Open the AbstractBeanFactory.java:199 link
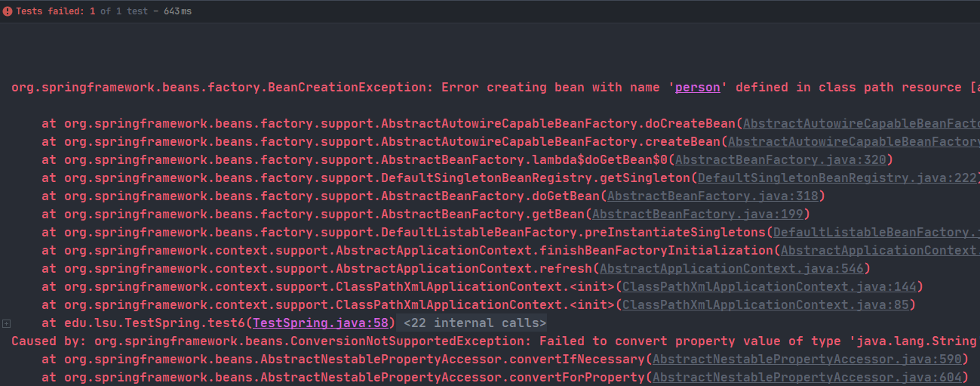This screenshot has width=980, height=386. tap(698, 215)
